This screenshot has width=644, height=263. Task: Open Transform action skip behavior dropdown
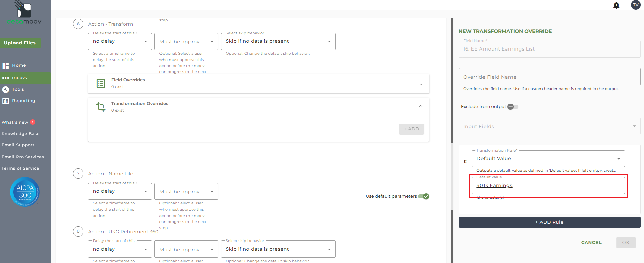click(x=278, y=41)
